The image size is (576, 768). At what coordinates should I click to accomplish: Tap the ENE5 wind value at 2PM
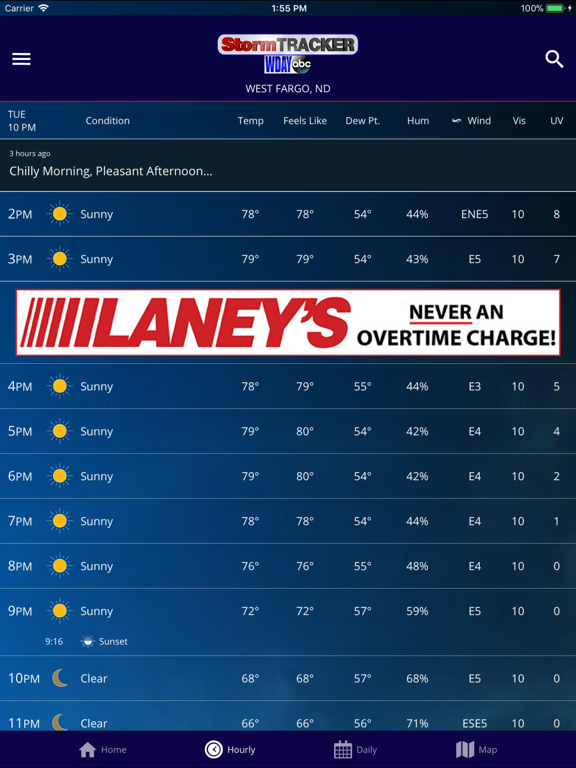pos(474,214)
